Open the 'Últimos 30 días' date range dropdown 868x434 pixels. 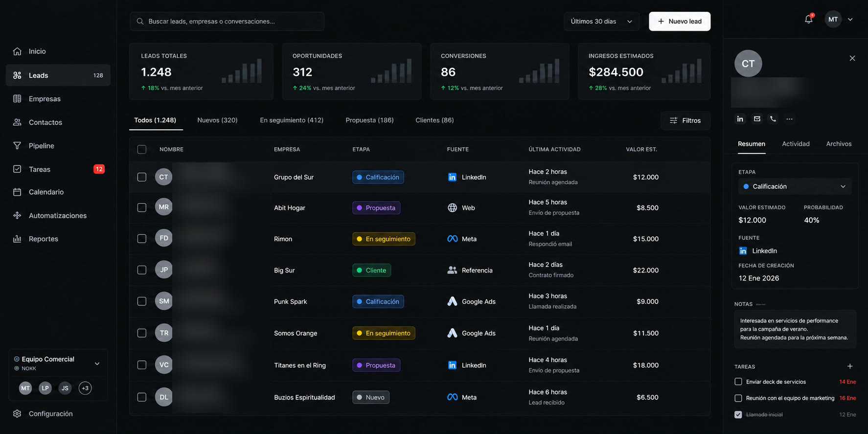[x=601, y=22]
